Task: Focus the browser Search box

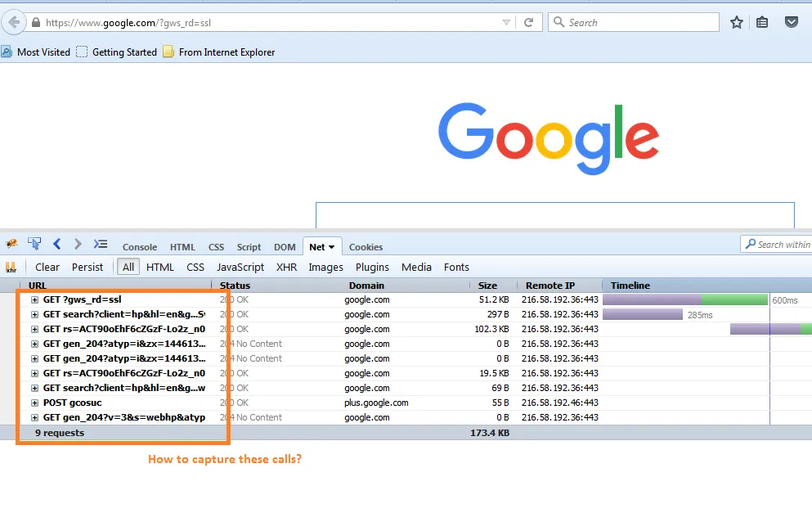Action: pos(634,22)
